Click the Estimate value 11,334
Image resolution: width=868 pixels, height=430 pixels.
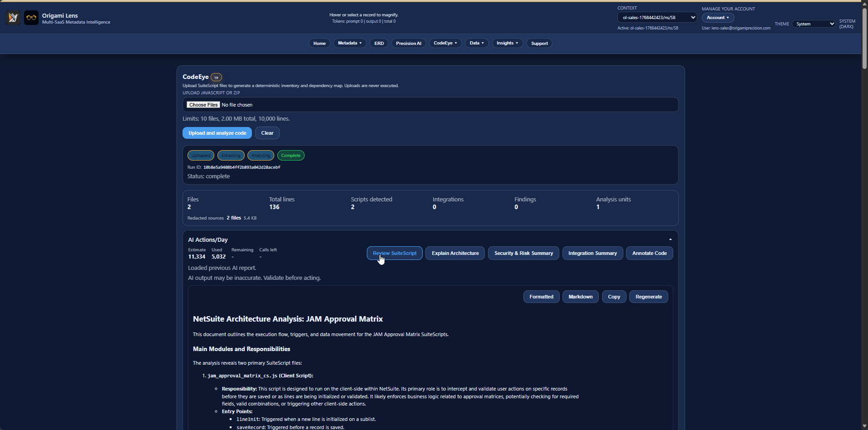pos(197,257)
